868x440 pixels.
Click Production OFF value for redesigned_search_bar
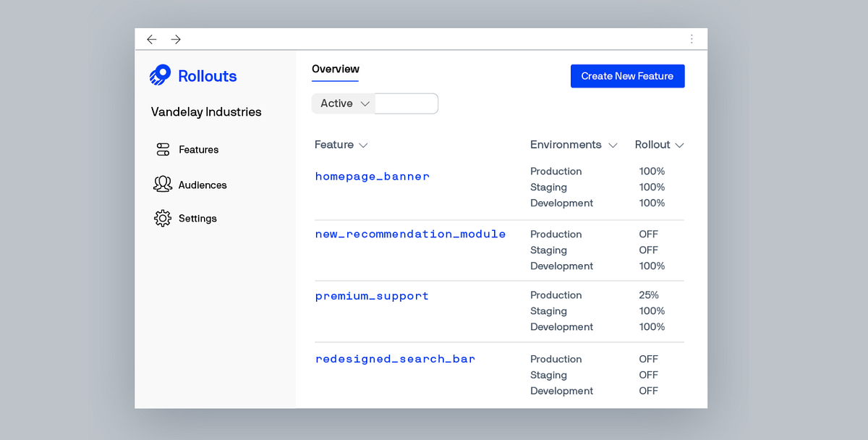click(x=649, y=359)
